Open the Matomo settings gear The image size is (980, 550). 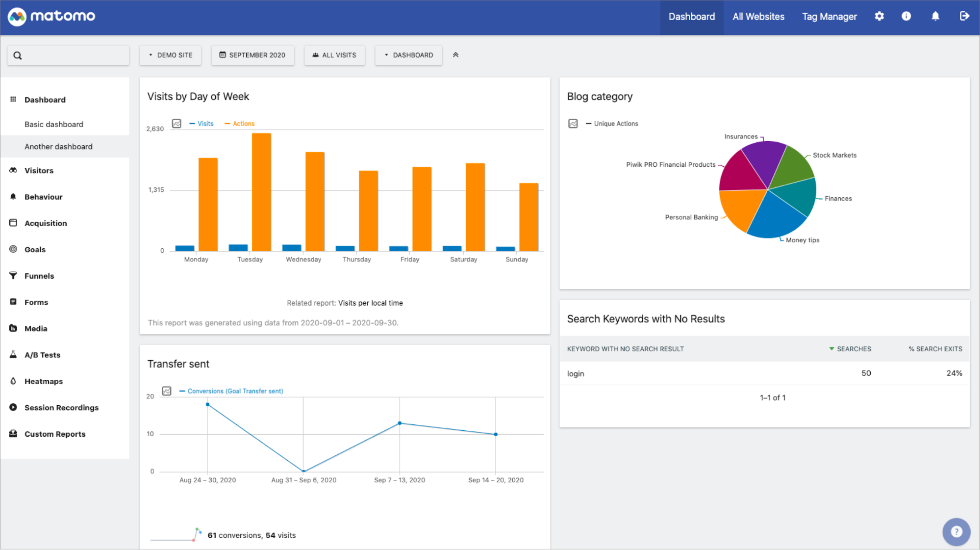(879, 16)
